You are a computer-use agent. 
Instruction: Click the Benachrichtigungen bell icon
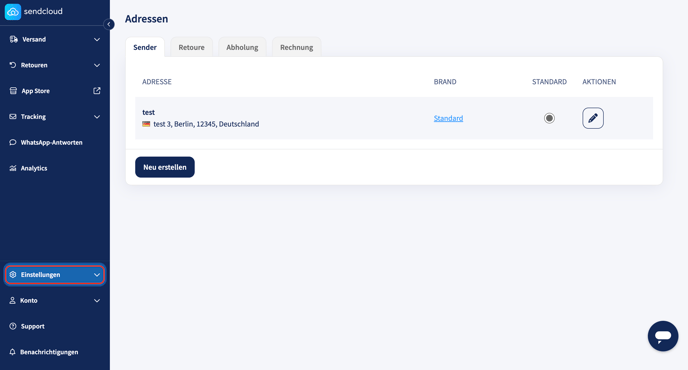tap(12, 352)
